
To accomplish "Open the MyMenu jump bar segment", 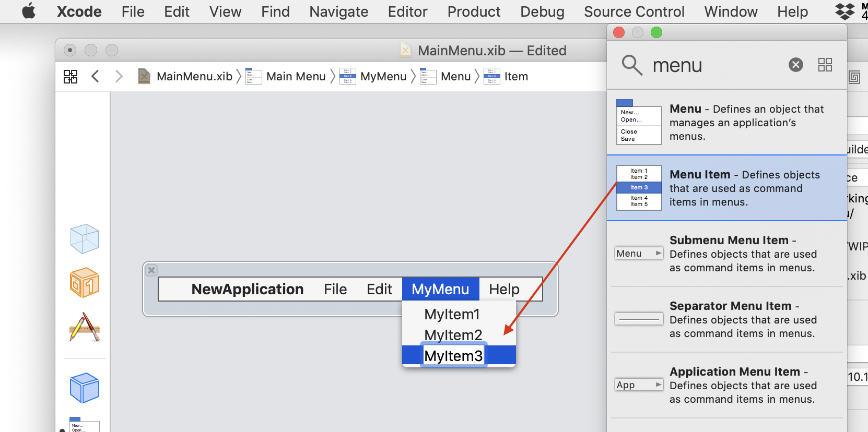I will [x=383, y=77].
